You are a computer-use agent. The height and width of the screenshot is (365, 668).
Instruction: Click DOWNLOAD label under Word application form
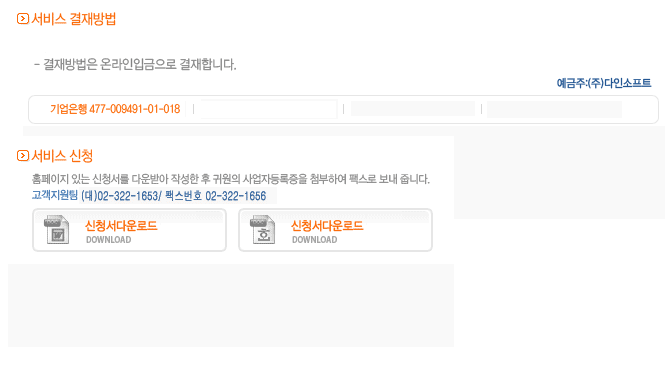(109, 240)
